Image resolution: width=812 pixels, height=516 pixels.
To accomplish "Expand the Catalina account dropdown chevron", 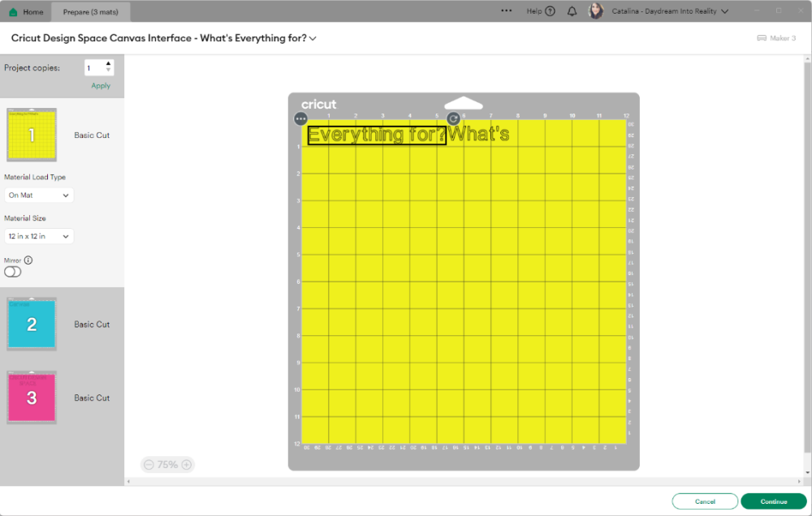I will 724,11.
